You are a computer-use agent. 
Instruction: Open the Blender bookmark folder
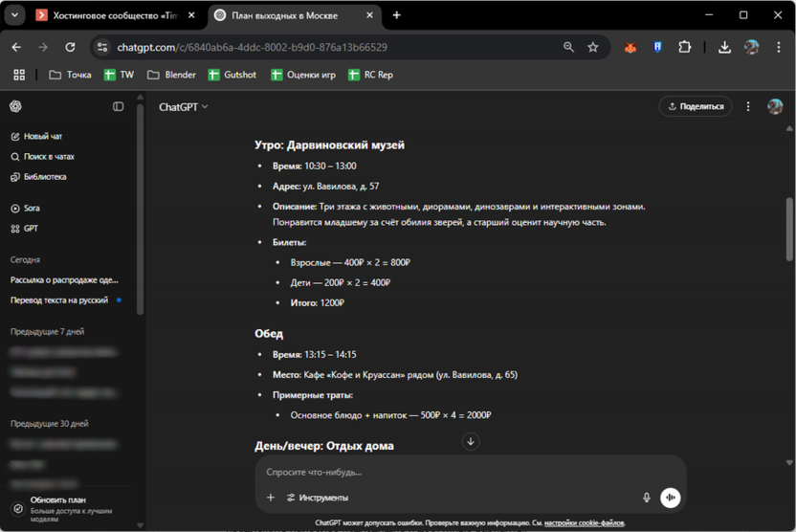click(x=171, y=75)
